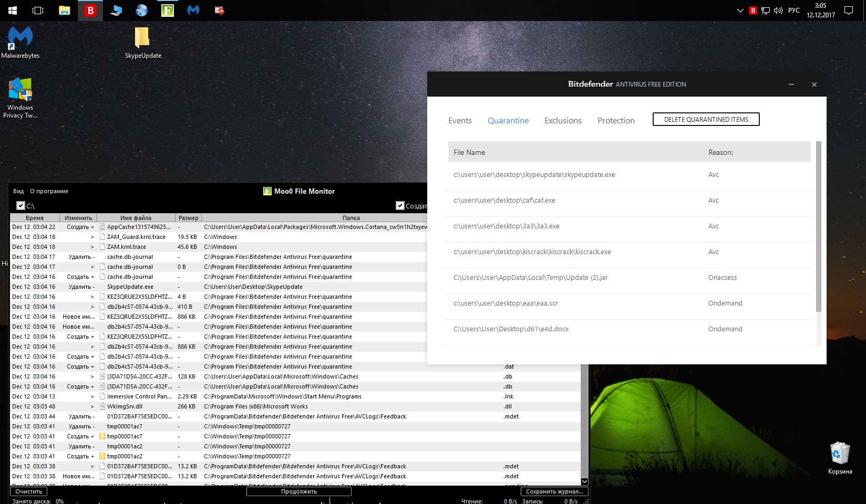Switch to the Events tab
Image resolution: width=866 pixels, height=504 pixels.
point(460,121)
